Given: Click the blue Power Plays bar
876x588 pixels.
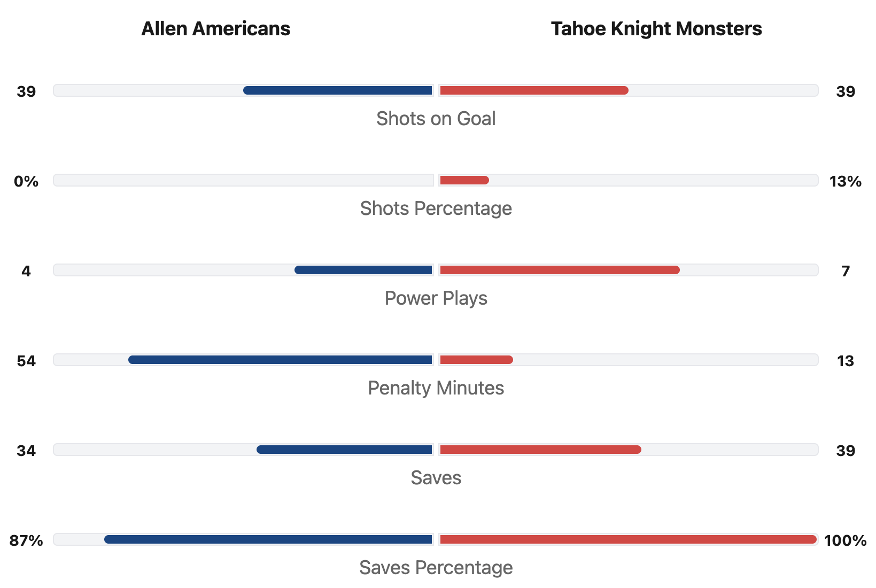Looking at the screenshot, I should point(363,270).
